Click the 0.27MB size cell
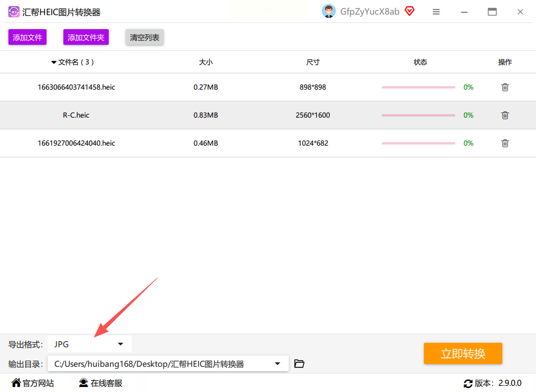536x392 pixels. [x=206, y=87]
